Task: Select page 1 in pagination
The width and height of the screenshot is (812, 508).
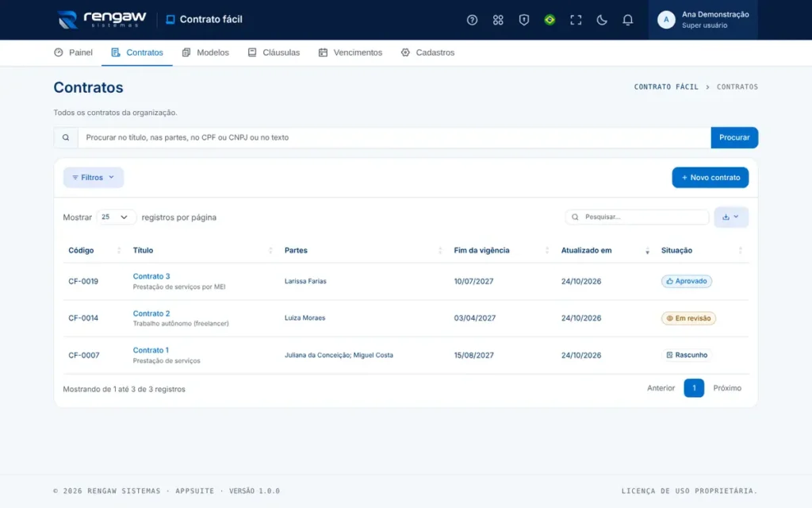Action: tap(694, 388)
